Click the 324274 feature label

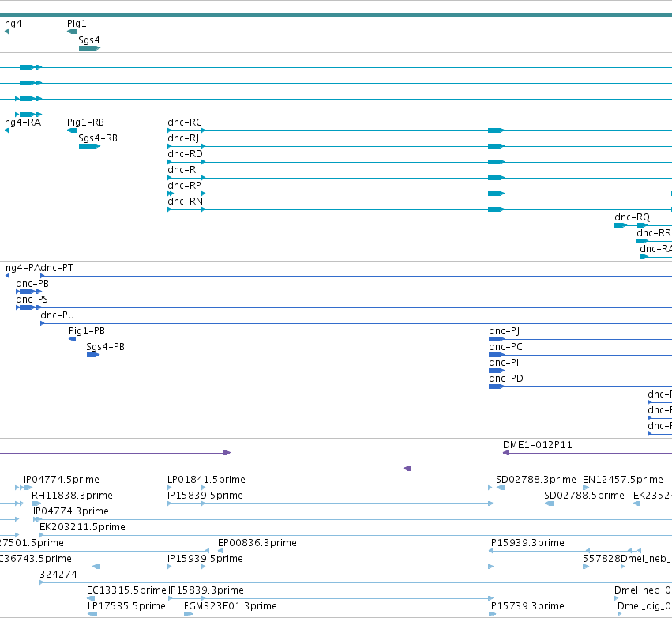click(x=58, y=575)
